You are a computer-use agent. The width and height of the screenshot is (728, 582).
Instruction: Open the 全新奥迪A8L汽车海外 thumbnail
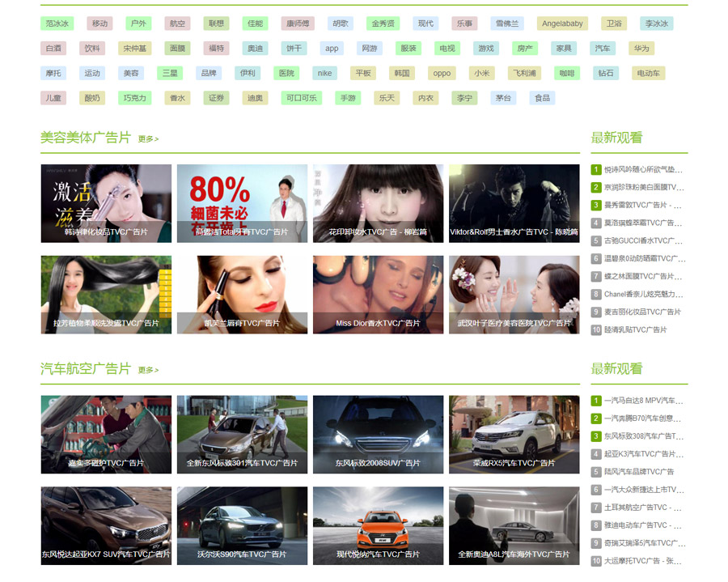pos(514,526)
